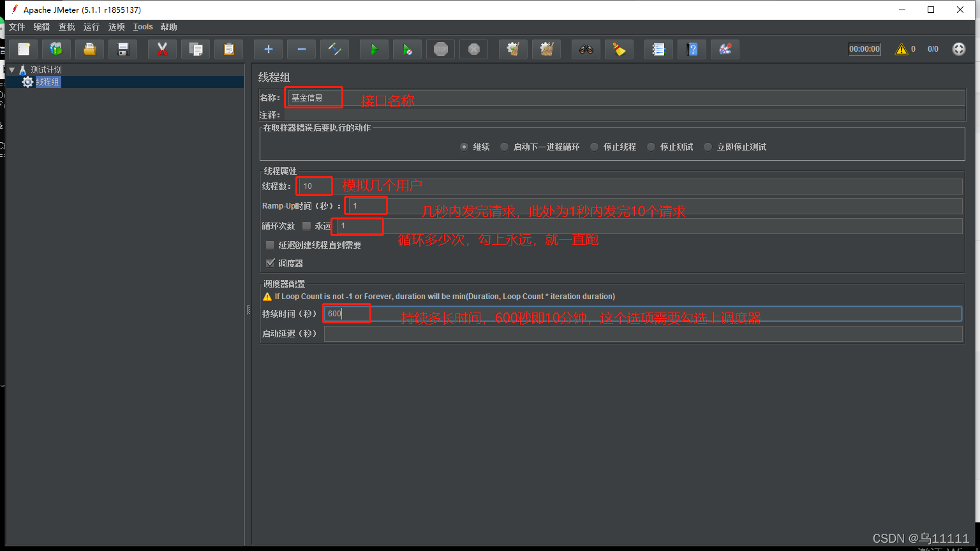
Task: Open the 运行 menu
Action: click(x=91, y=27)
